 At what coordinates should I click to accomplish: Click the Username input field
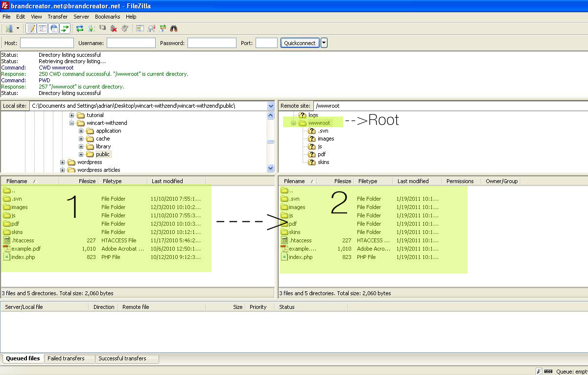[131, 43]
